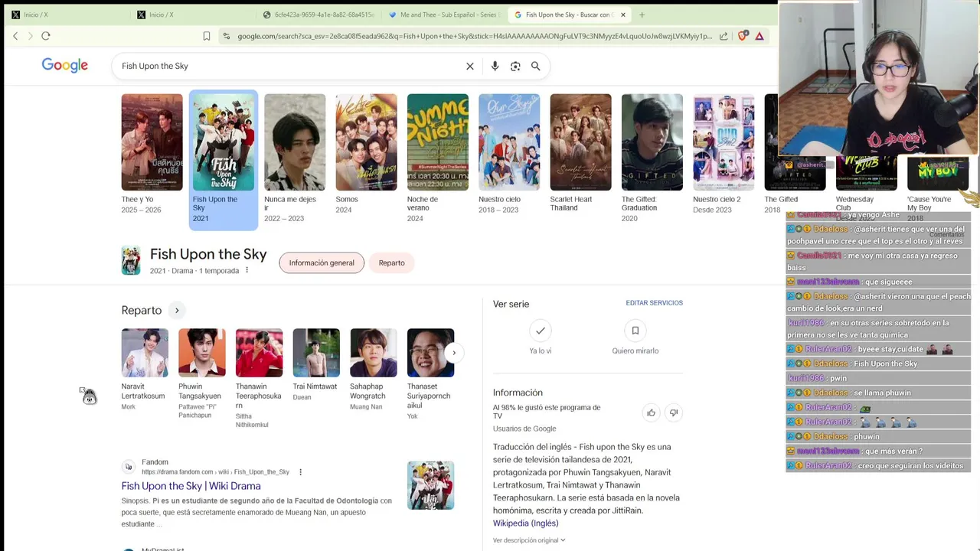Reload the page with refresh icon

click(46, 36)
